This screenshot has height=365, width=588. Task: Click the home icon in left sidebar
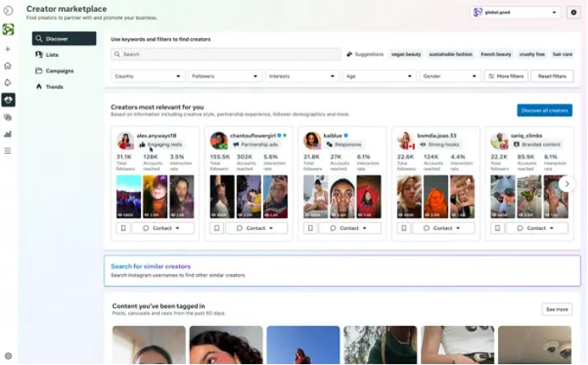click(8, 65)
